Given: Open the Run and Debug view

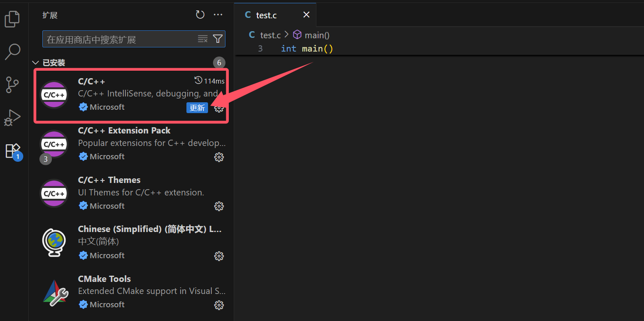Looking at the screenshot, I should tap(12, 117).
